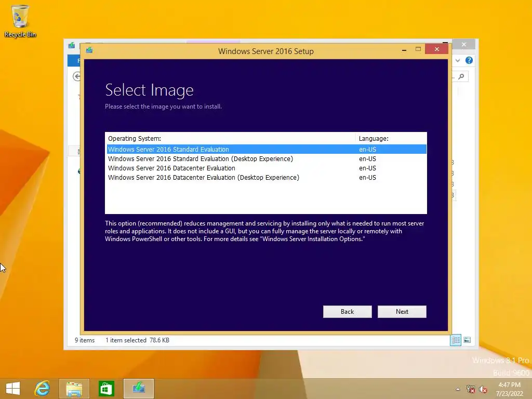The width and height of the screenshot is (532, 399).
Task: Close the Windows Server 2016 Setup window
Action: 436,49
